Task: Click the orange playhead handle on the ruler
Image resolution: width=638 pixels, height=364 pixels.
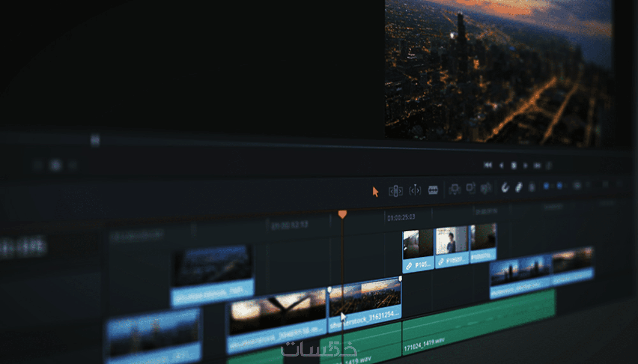Action: coord(342,214)
